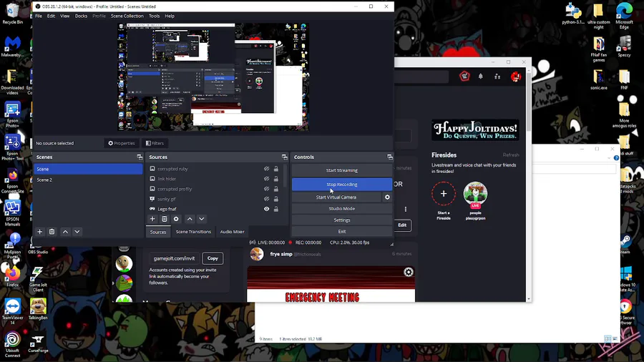The height and width of the screenshot is (362, 644).
Task: Lock the corrupted ruby source
Action: click(x=276, y=169)
